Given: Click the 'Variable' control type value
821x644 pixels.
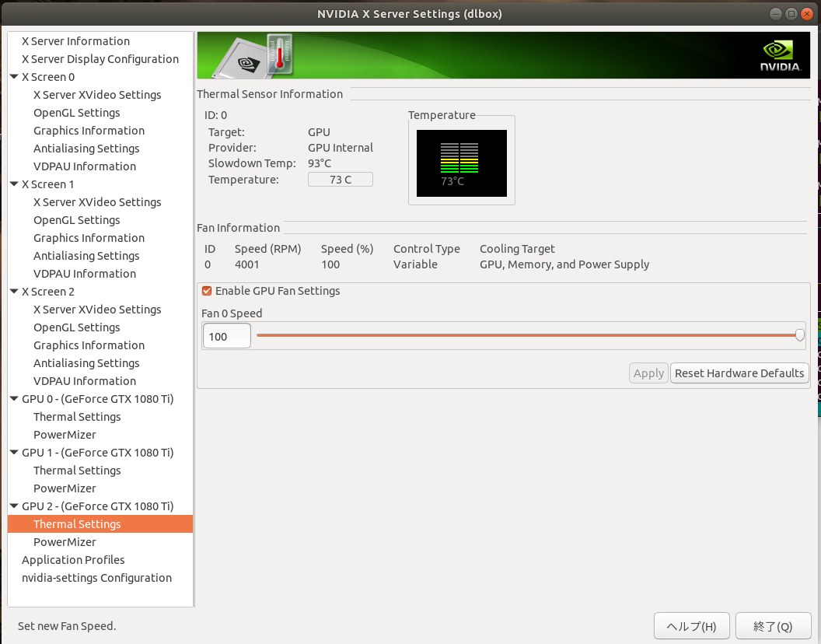Looking at the screenshot, I should point(415,264).
